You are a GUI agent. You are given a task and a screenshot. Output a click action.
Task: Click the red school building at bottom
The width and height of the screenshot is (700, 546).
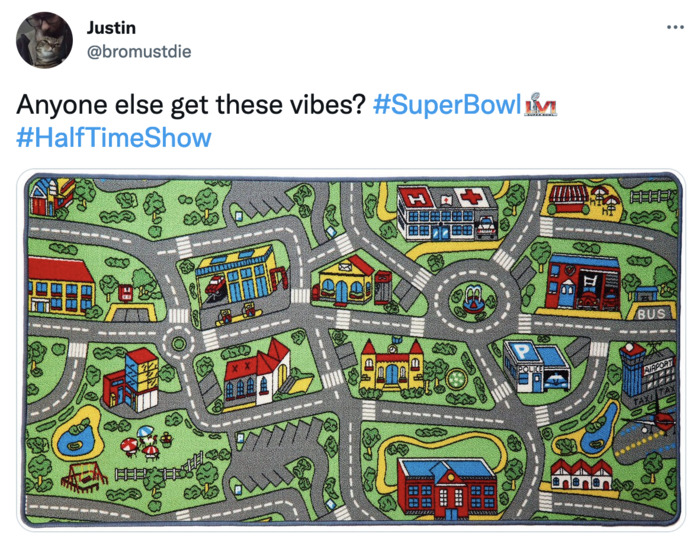pyautogui.click(x=446, y=487)
